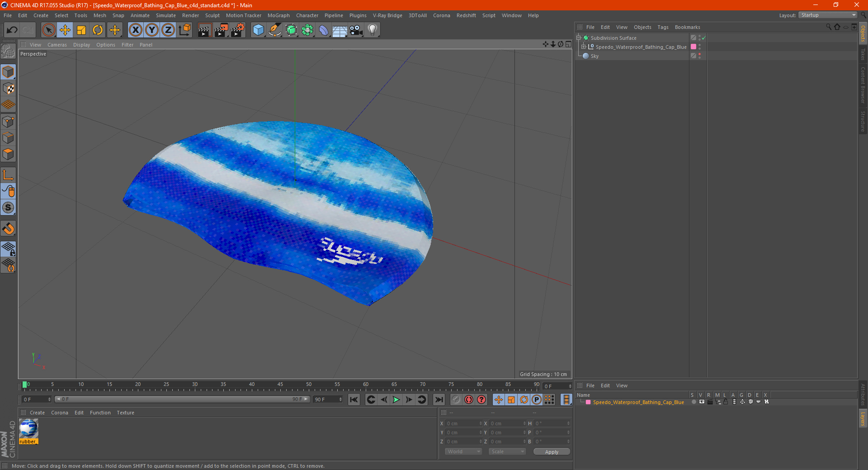This screenshot has width=868, height=470.
Task: Activate the Scale tool
Action: click(x=81, y=30)
